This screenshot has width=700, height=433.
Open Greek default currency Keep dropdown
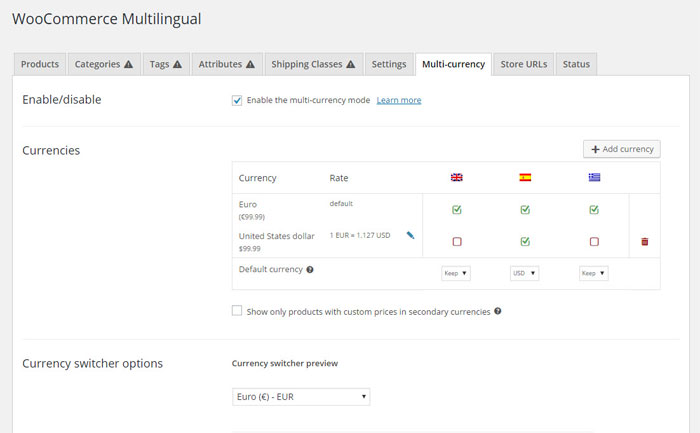(593, 273)
